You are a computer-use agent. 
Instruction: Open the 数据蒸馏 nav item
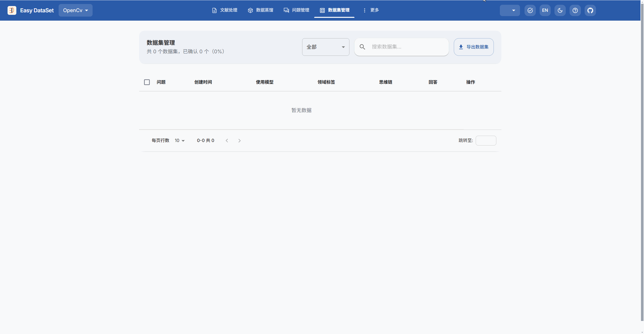(260, 10)
